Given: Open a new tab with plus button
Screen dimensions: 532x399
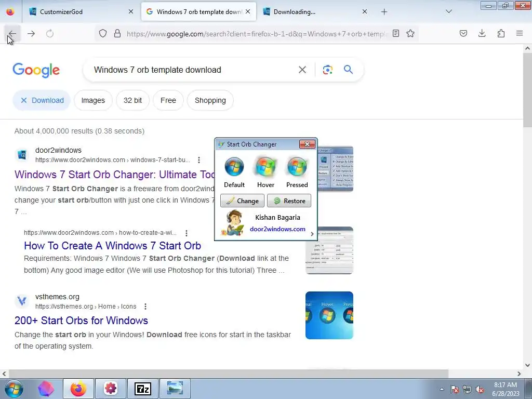Looking at the screenshot, I should [x=384, y=12].
